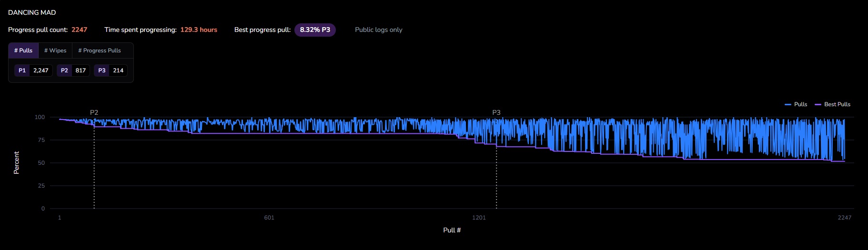The width and height of the screenshot is (868, 250).
Task: Click the P2 817 pull count badge
Action: 73,70
